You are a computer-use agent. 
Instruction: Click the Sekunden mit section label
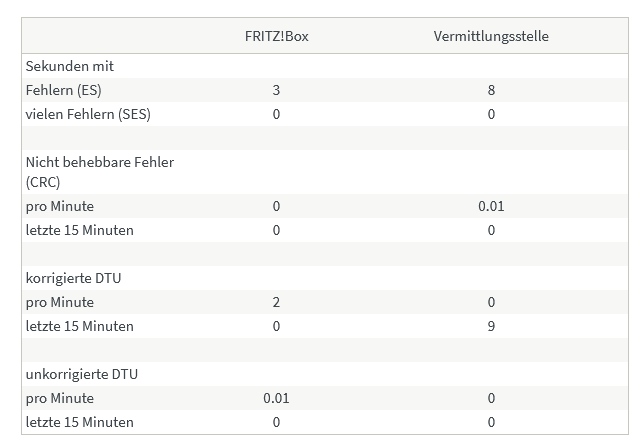[x=70, y=66]
